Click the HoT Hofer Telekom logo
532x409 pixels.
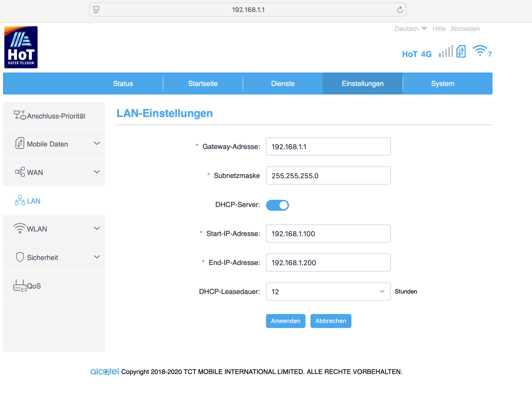coord(21,47)
